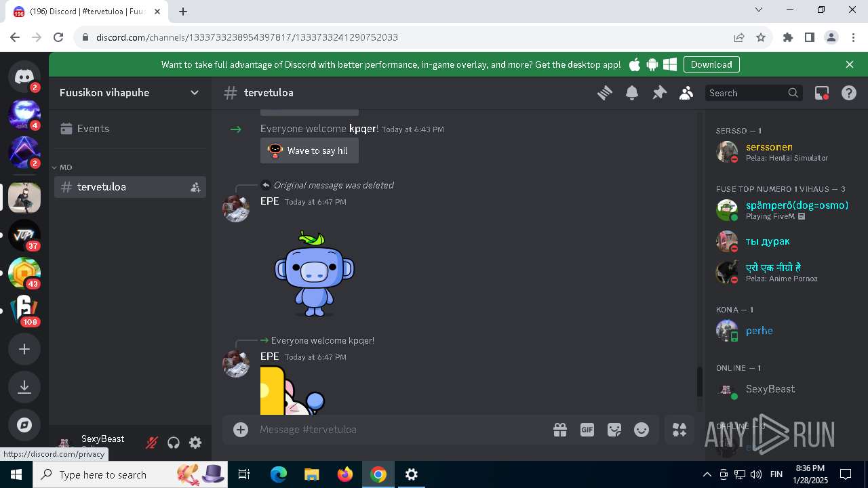Open the emoji picker smiley

click(642, 430)
